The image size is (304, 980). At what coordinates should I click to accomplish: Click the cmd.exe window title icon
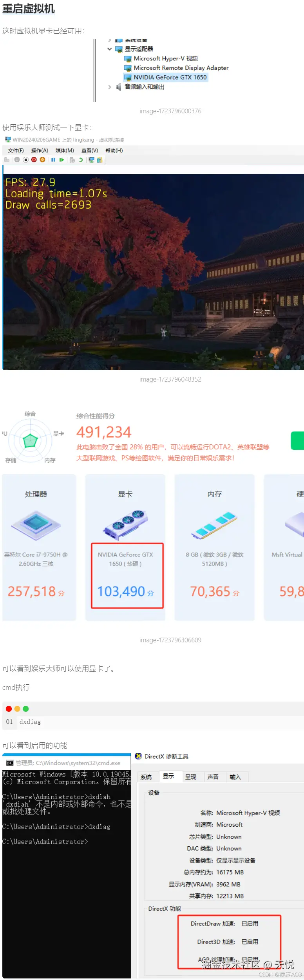click(x=10, y=763)
